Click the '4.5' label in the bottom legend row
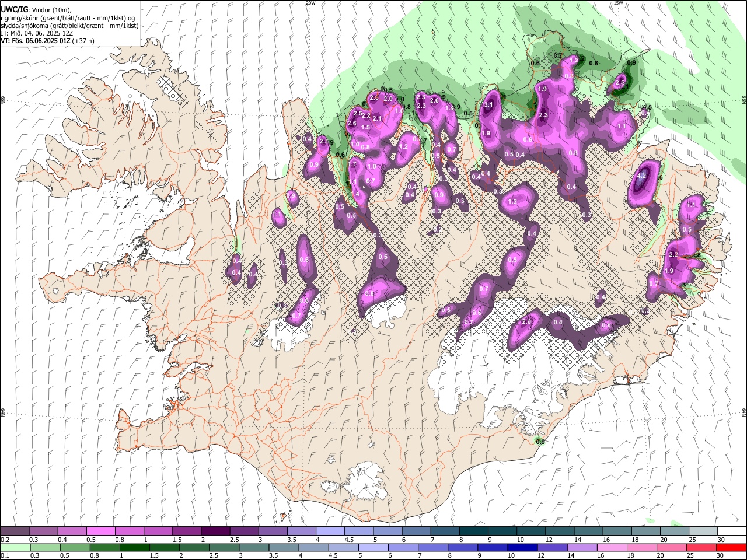 coord(332,556)
